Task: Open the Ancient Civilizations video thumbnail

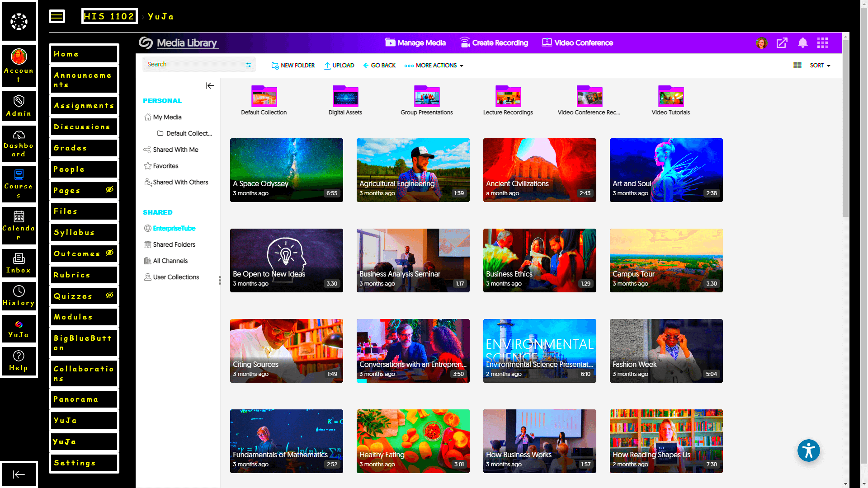Action: coord(540,170)
